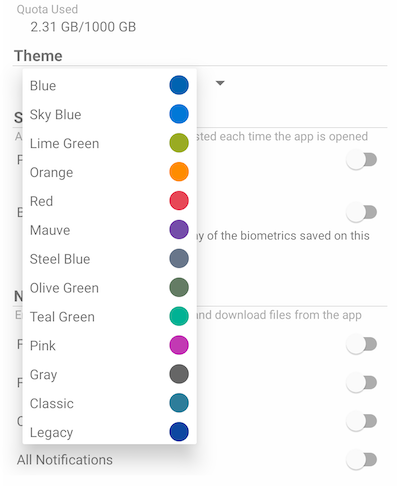Choose the Mauve purple circle
Image resolution: width=400 pixels, height=486 pixels.
(179, 230)
